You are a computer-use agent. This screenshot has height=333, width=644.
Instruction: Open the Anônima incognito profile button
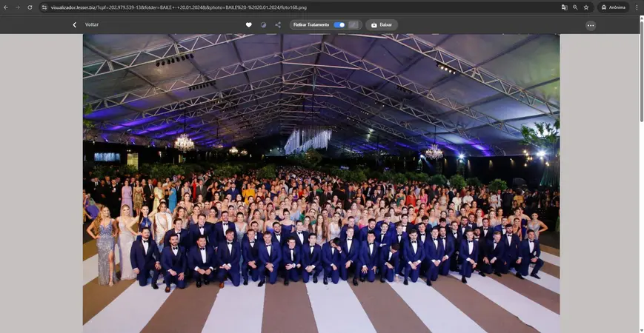pyautogui.click(x=613, y=7)
